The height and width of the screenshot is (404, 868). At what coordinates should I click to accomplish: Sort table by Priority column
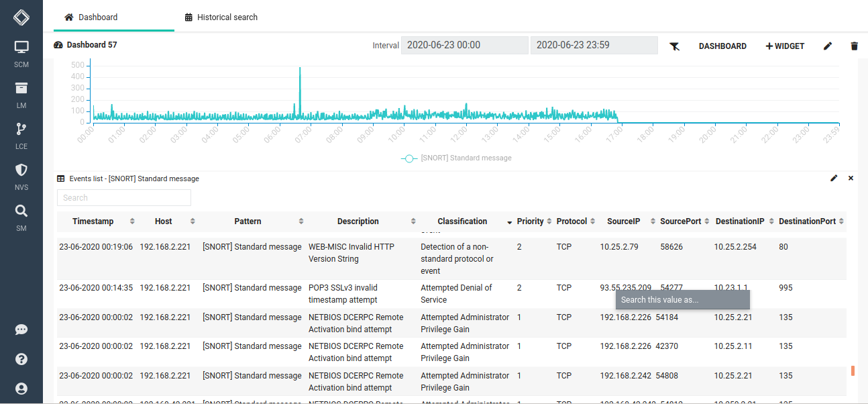[x=549, y=221]
